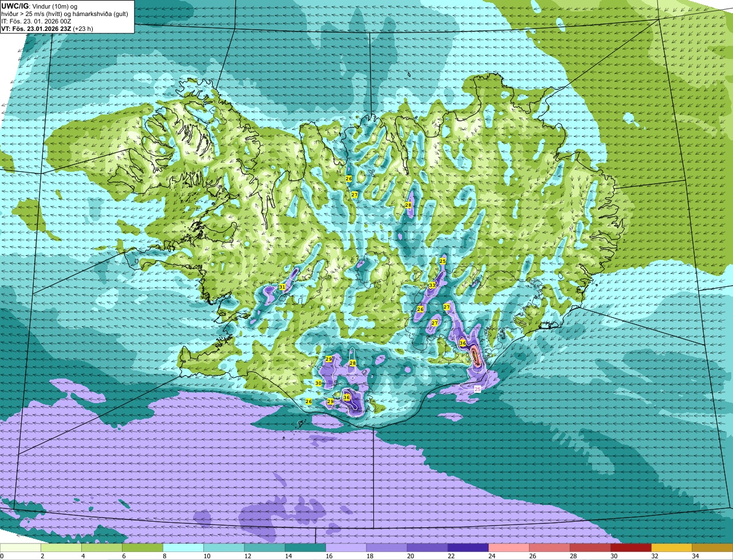Screen dimensions: 733x560
Task: Click the pink 24–26 m/s legend swatch
Action: point(509,547)
